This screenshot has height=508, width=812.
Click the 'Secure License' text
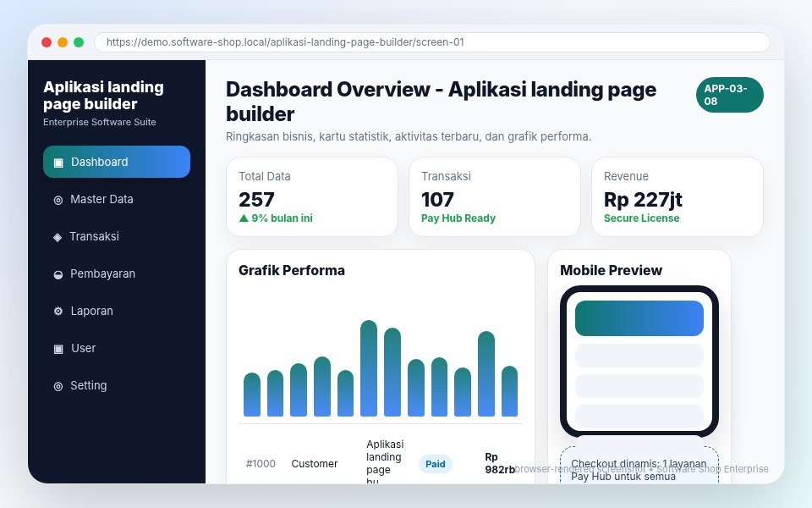click(x=642, y=218)
